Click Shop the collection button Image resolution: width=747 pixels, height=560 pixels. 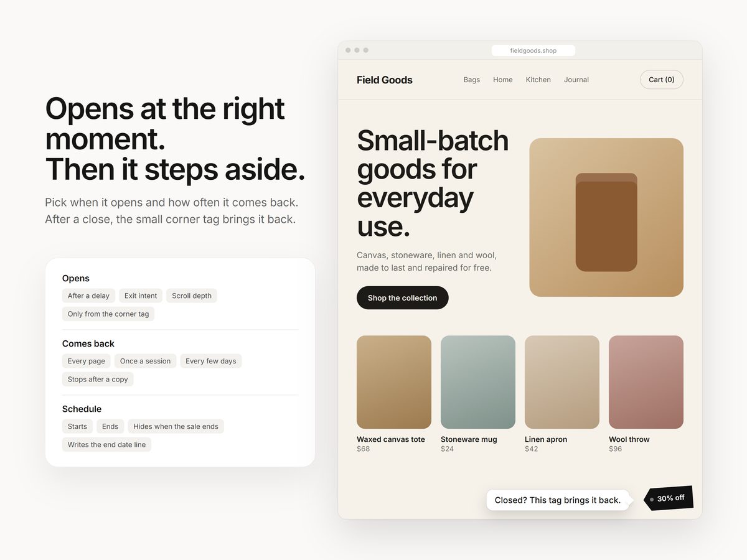(403, 298)
